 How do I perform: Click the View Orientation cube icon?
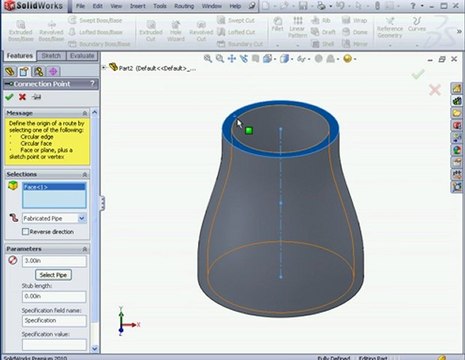[267, 59]
